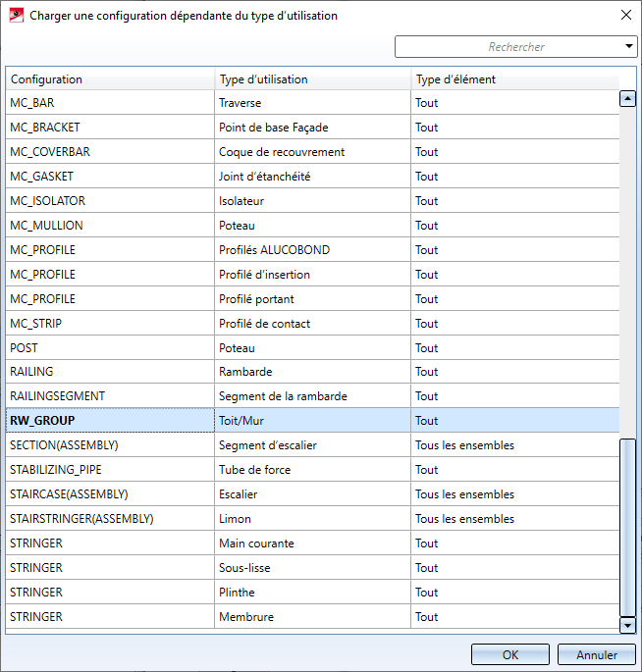Sort by the Type d'élément column header

pyautogui.click(x=515, y=78)
